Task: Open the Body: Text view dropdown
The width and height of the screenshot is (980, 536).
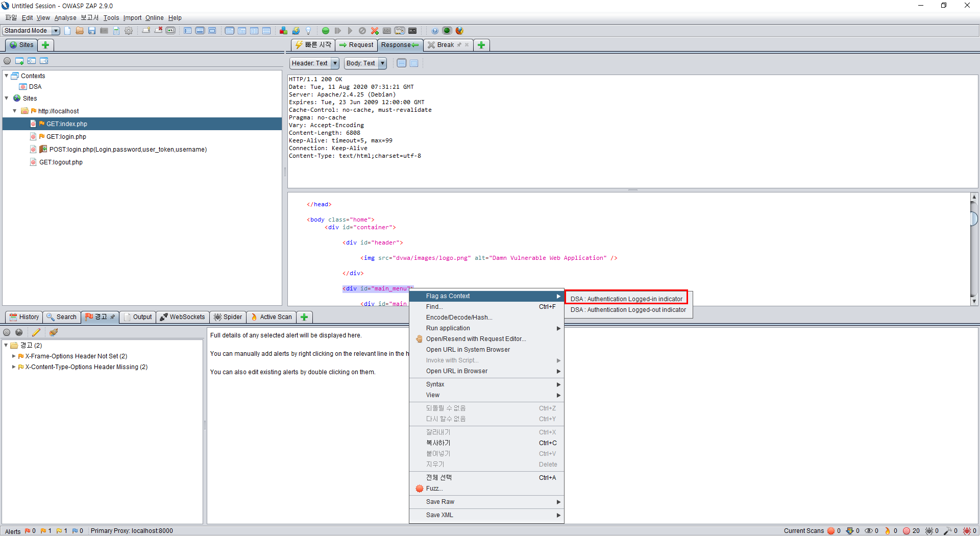Action: (365, 63)
